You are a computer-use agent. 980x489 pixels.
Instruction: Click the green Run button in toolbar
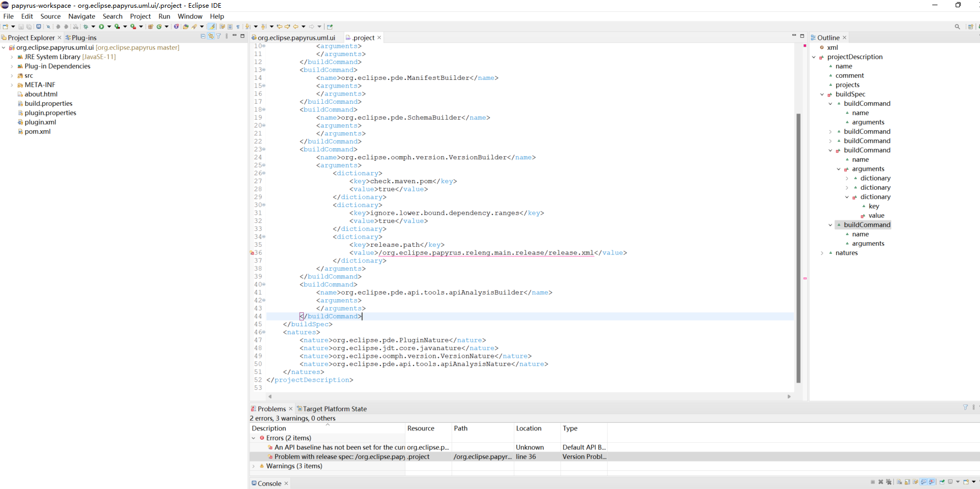pyautogui.click(x=102, y=26)
